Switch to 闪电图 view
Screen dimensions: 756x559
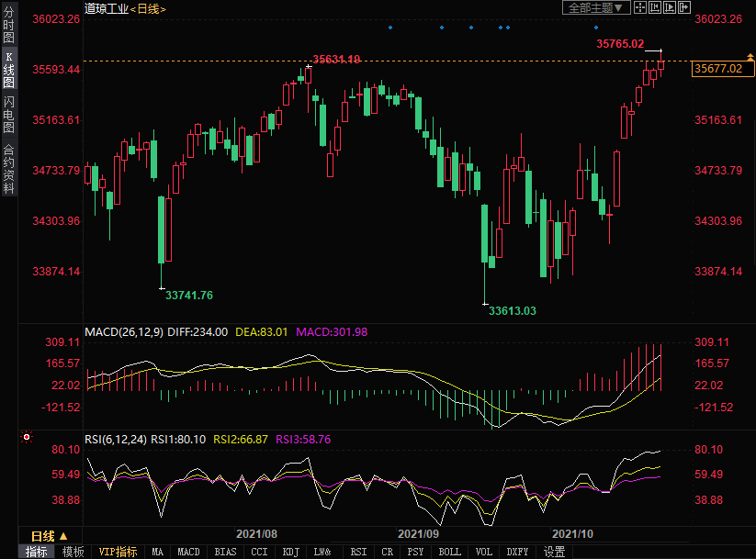(x=8, y=111)
